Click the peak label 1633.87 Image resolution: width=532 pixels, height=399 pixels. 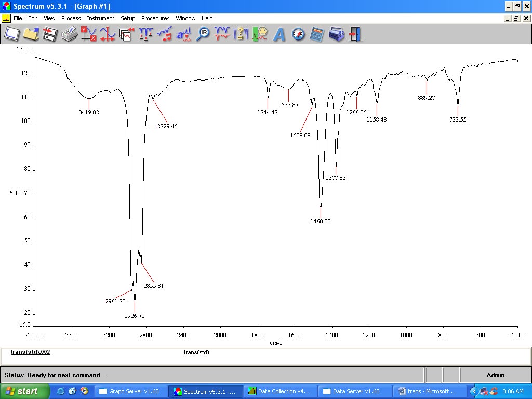coord(288,105)
